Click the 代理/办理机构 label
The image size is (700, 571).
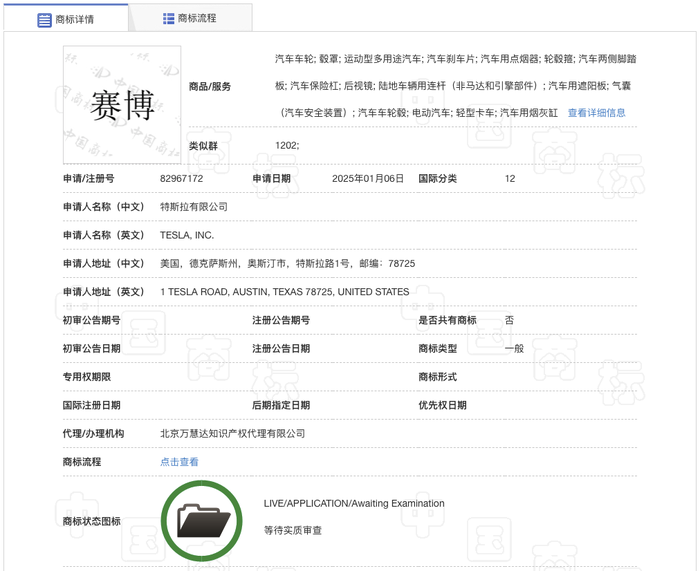coord(93,433)
